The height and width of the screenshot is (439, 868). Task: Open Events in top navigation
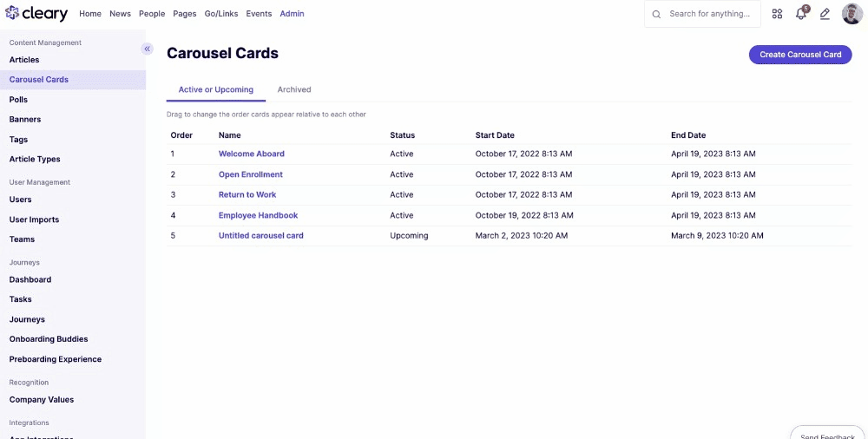259,14
